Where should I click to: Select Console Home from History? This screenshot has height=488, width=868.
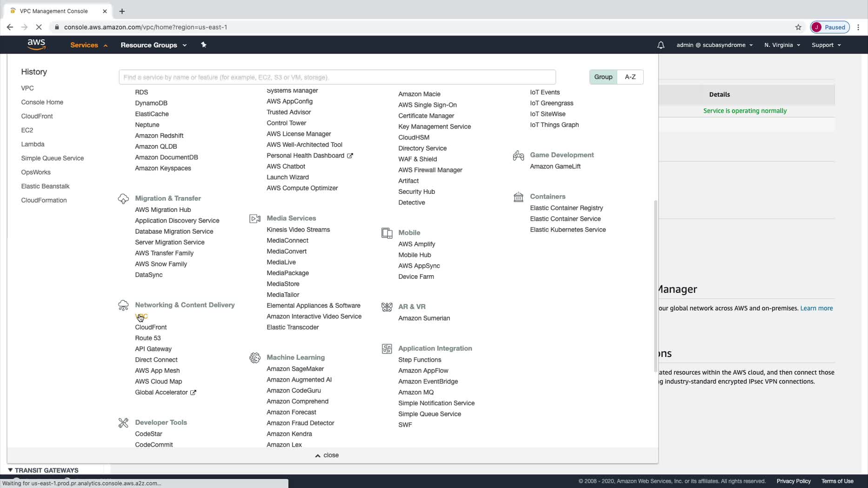pyautogui.click(x=42, y=102)
